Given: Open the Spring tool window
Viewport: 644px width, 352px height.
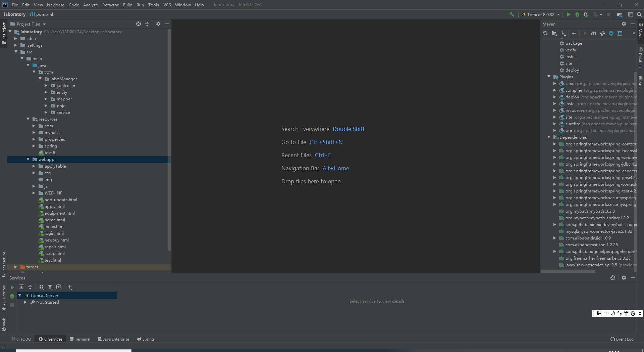Looking at the screenshot, I should pos(145,339).
